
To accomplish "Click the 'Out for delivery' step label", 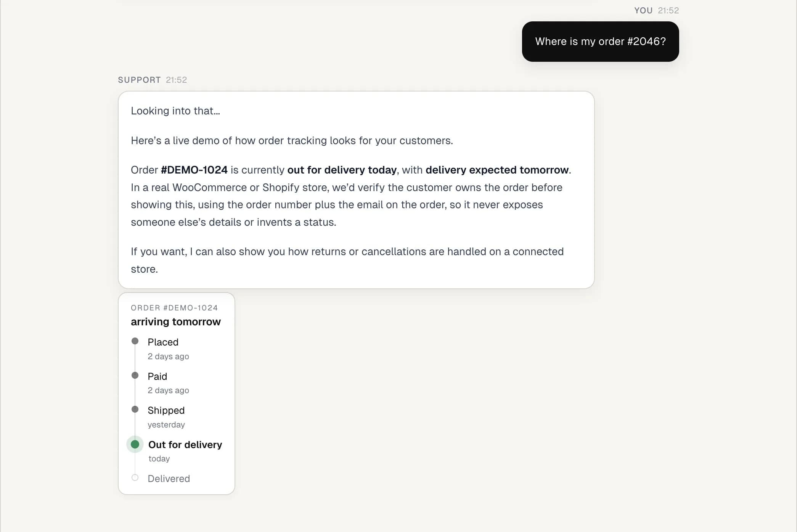I will (x=185, y=445).
